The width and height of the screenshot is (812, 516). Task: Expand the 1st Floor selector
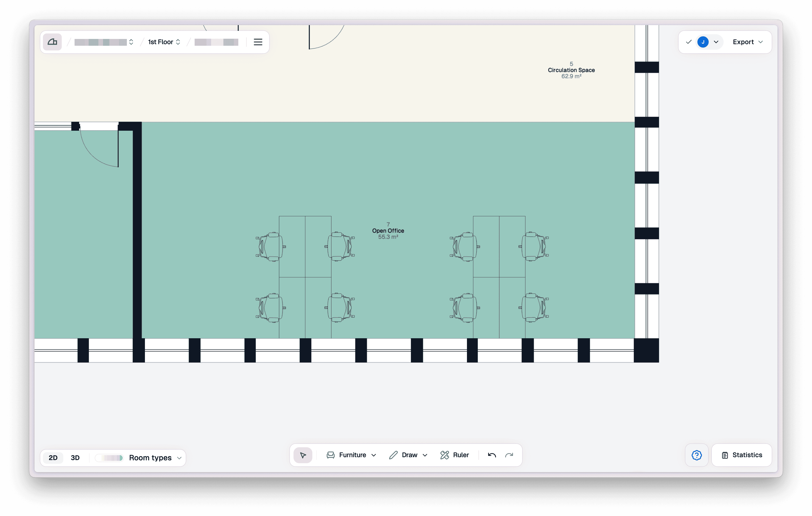[164, 42]
